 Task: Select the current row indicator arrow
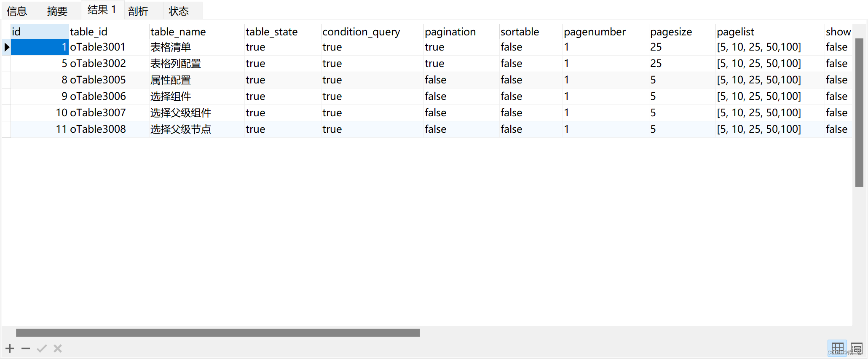point(6,47)
